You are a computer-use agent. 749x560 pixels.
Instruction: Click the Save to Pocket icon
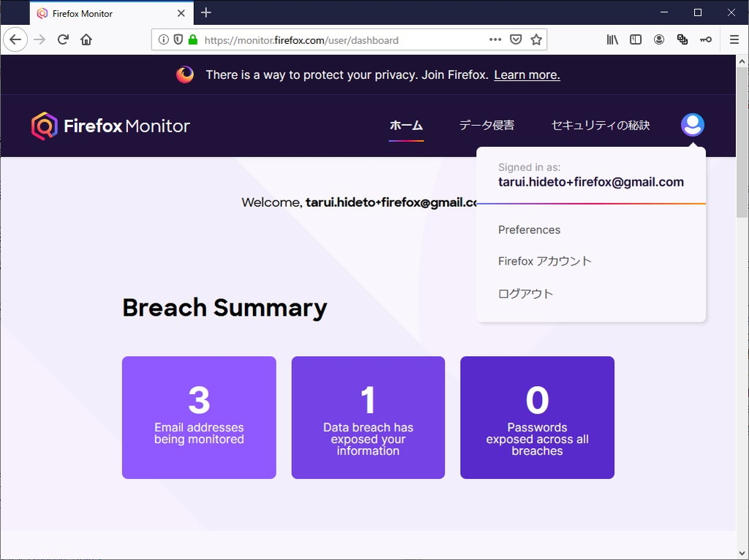point(516,39)
